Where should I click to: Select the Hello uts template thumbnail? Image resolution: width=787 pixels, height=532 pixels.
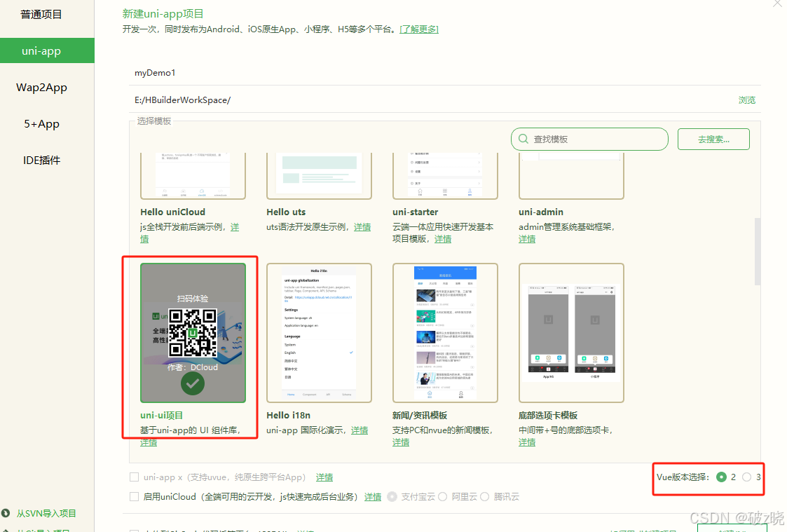[x=320, y=176]
